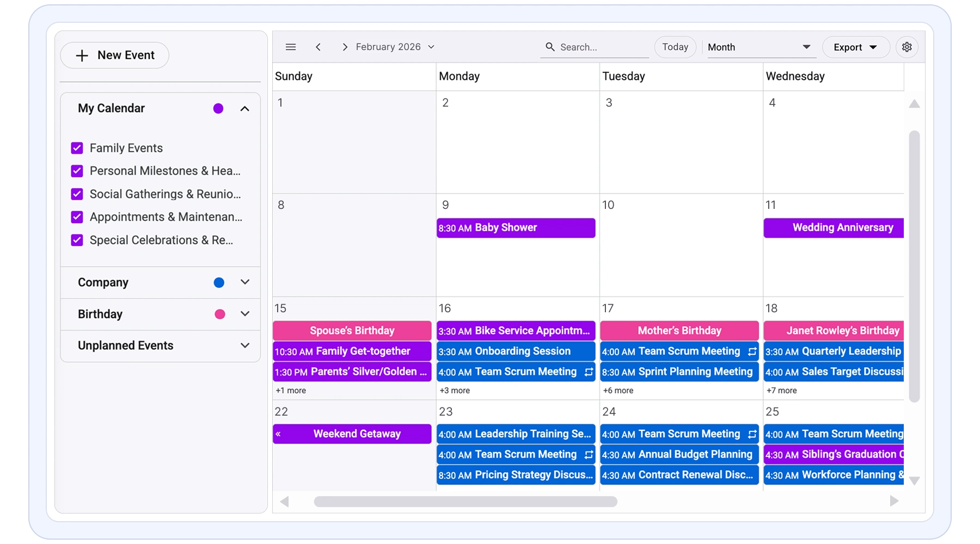
Task: Go to the next month using the forward chevron
Action: (x=345, y=47)
